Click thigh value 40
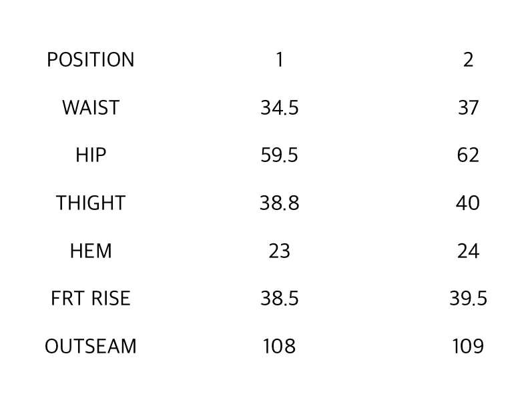 (x=468, y=203)
